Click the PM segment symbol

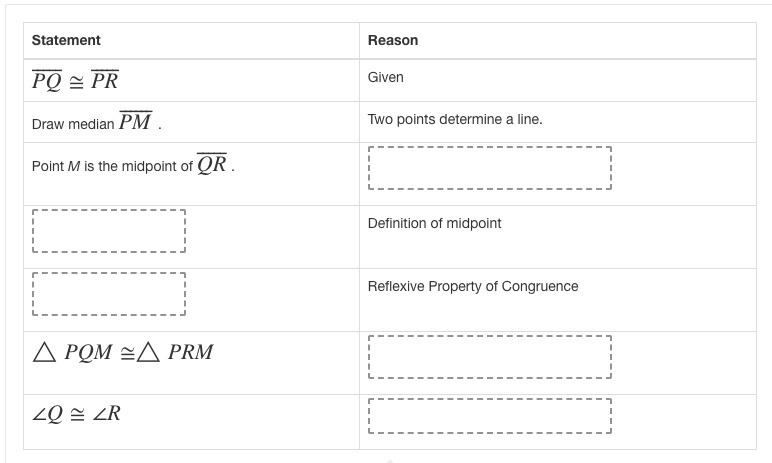(135, 121)
